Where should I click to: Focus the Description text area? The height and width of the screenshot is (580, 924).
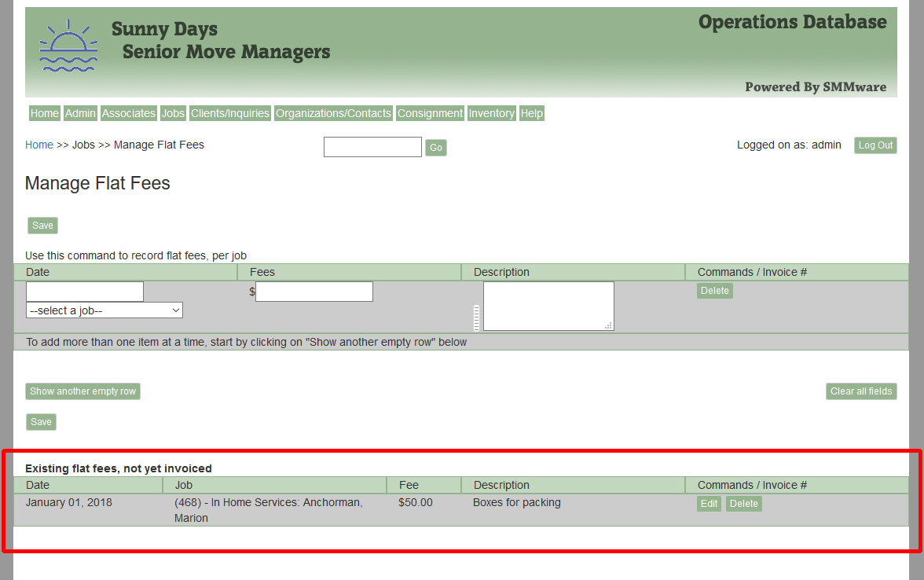pos(548,305)
